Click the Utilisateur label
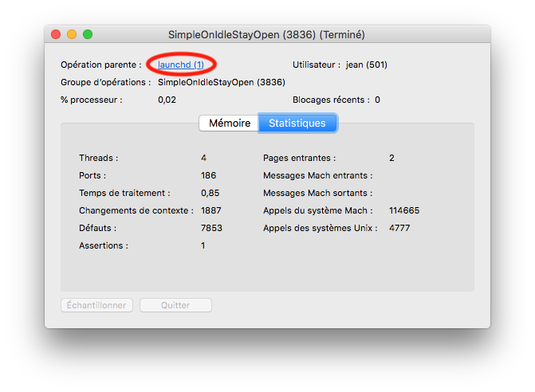The height and width of the screenshot is (392, 535). 317,65
